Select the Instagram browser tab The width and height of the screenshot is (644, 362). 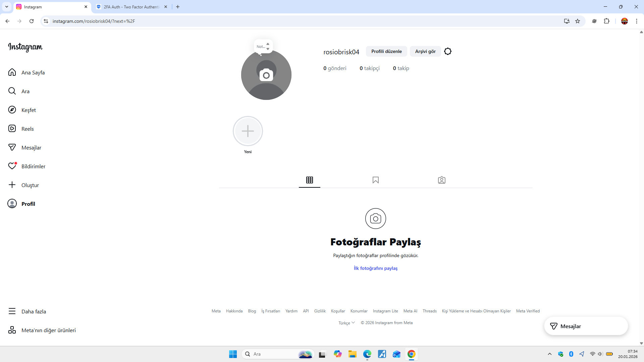pos(52,7)
